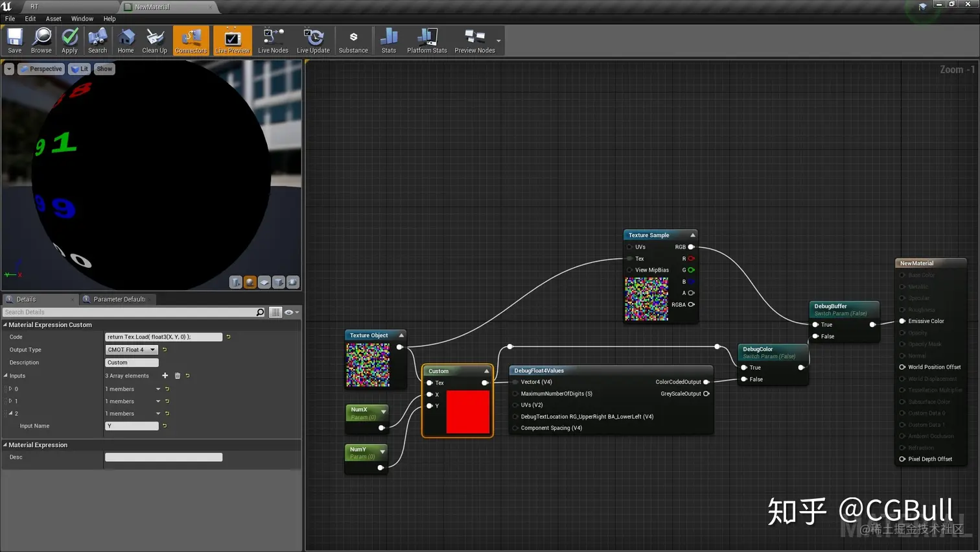Open the File menu
The height and width of the screenshot is (552, 980).
10,19
